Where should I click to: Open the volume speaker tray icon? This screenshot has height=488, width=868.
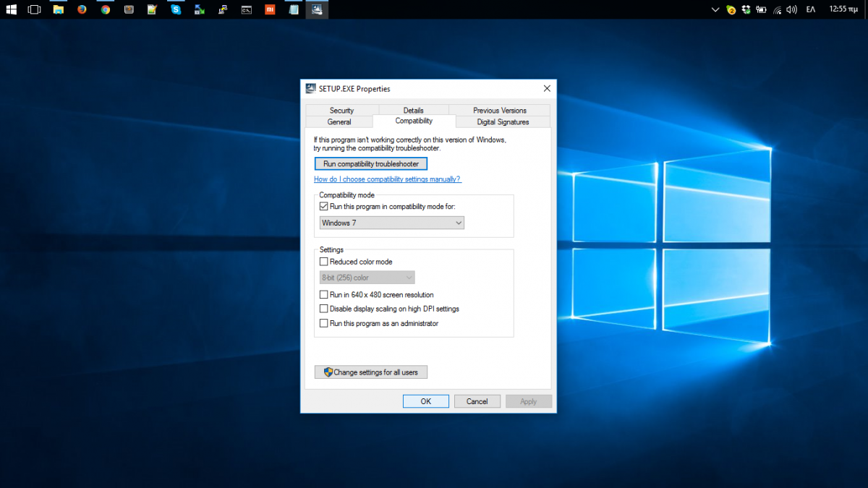click(791, 10)
